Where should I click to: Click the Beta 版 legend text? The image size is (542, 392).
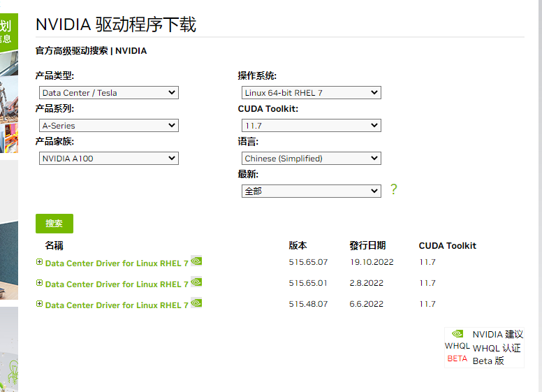coord(488,361)
